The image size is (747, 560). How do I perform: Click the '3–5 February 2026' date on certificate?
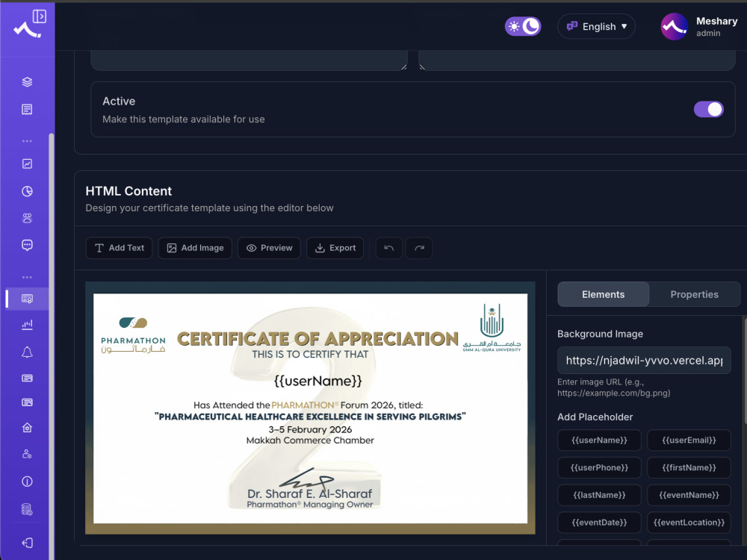coord(310,429)
